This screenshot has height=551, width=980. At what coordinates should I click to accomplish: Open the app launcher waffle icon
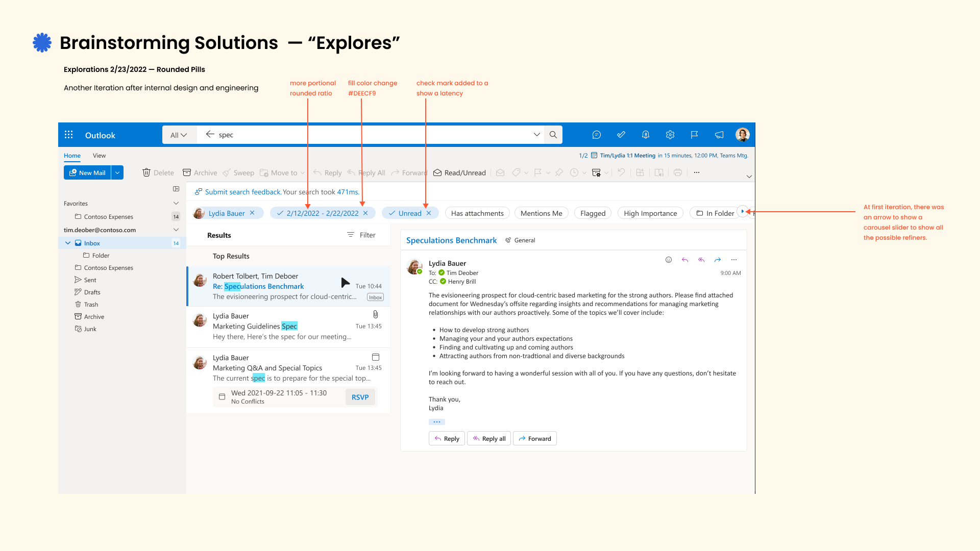69,135
